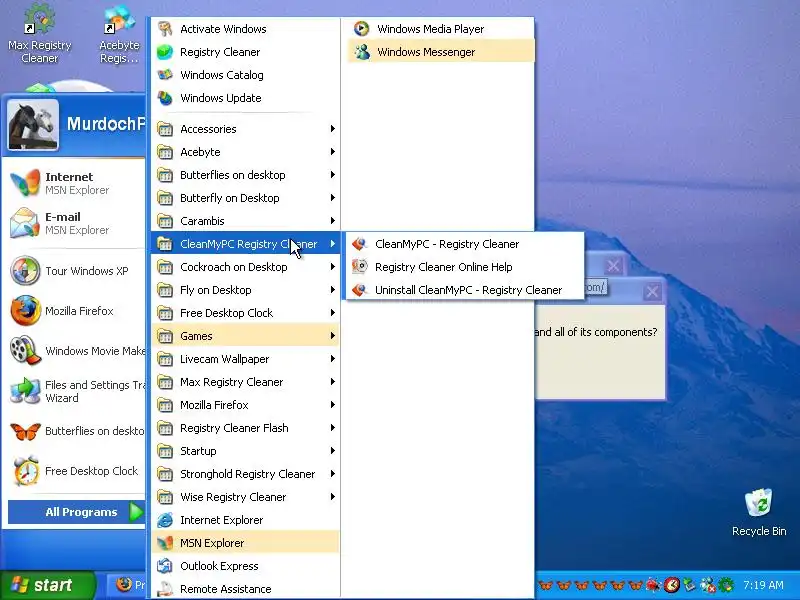The width and height of the screenshot is (800, 600).
Task: Click the Windows Update globe icon
Action: [x=165, y=98]
